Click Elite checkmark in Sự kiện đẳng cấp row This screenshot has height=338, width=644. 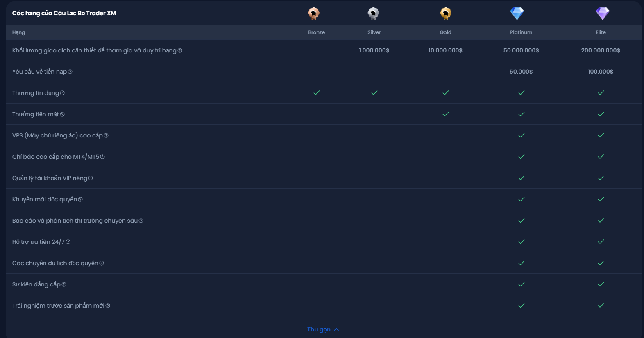coord(601,284)
